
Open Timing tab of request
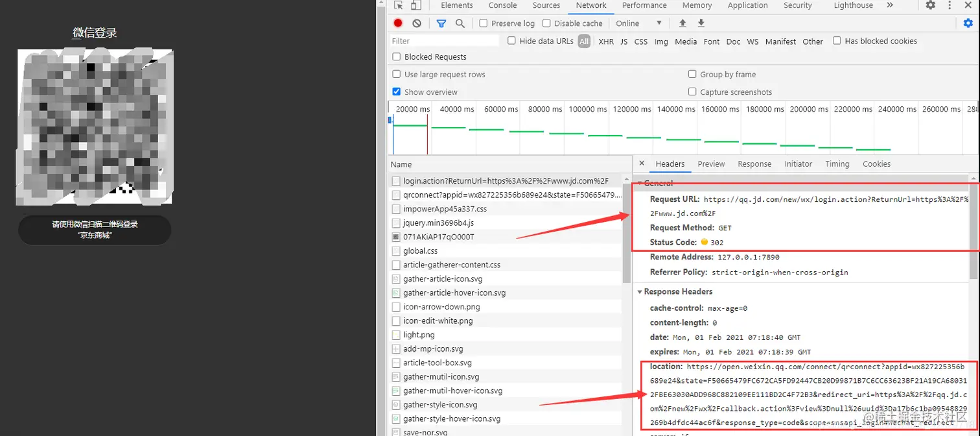coord(837,164)
